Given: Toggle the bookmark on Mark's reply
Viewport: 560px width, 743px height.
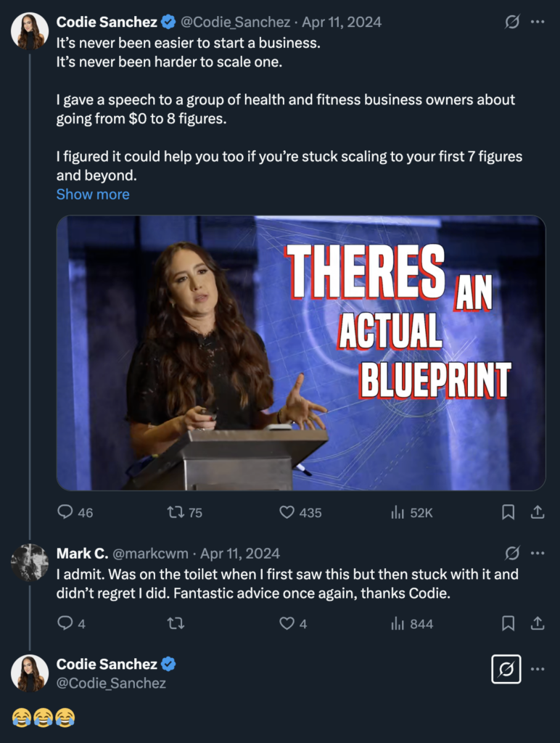Looking at the screenshot, I should point(508,623).
